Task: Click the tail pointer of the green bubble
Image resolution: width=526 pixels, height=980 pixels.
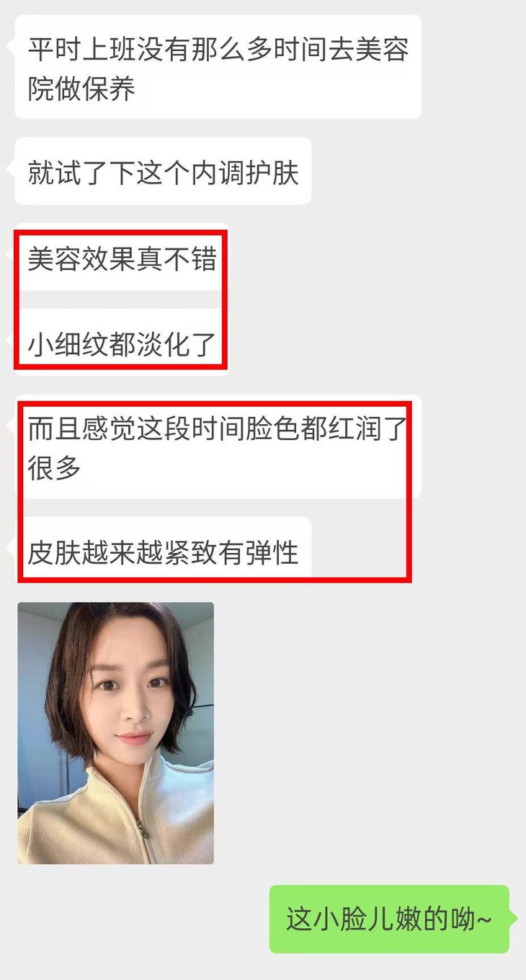Action: [x=512, y=919]
